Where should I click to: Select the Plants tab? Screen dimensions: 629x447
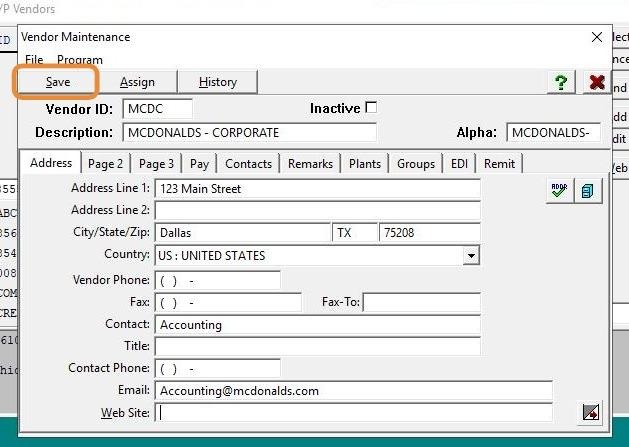coord(365,164)
